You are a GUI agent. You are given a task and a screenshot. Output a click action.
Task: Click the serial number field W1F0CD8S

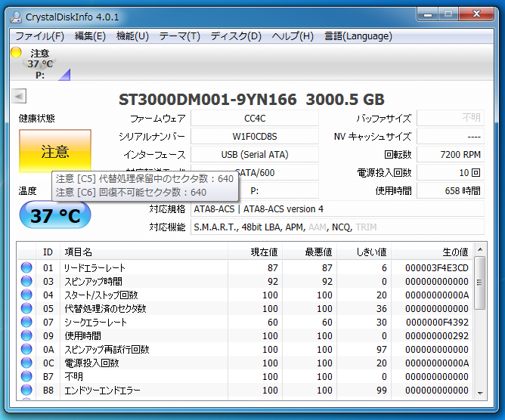point(255,137)
